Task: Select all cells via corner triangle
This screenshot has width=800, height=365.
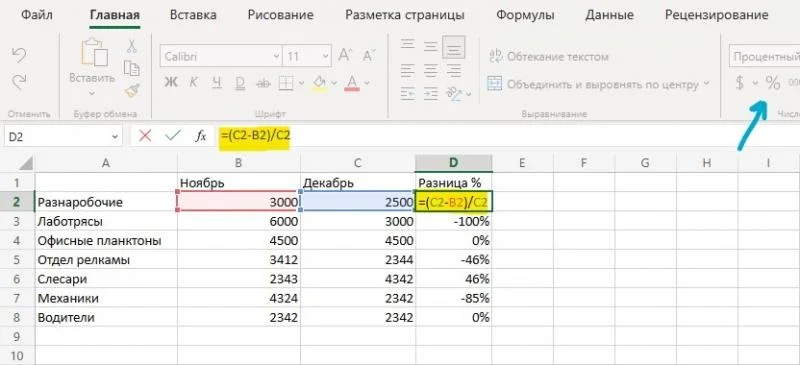Action: click(x=26, y=163)
